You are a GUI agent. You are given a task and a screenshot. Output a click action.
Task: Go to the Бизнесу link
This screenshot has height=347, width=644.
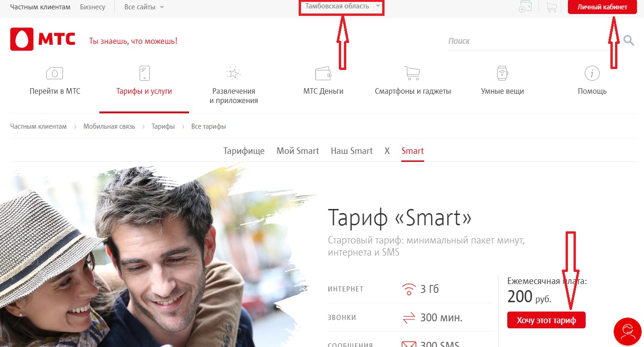[93, 7]
